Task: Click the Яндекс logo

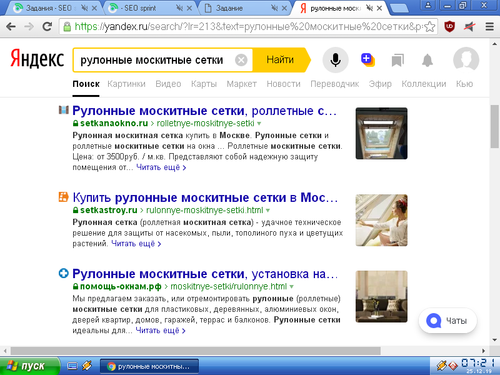Action: click(37, 59)
